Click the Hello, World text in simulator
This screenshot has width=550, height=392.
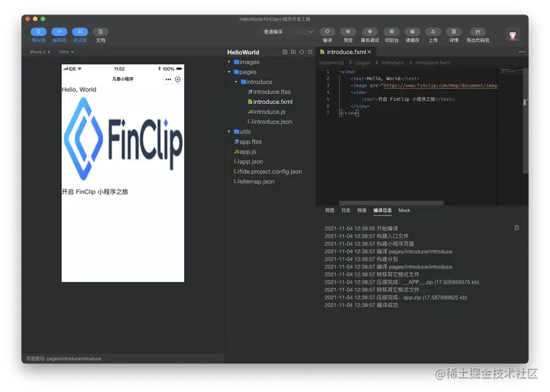coord(79,89)
